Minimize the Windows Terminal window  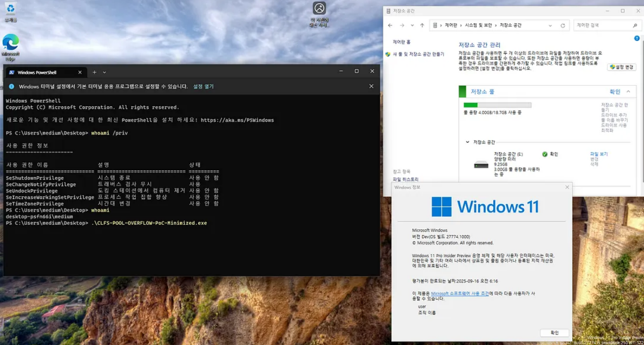(341, 71)
